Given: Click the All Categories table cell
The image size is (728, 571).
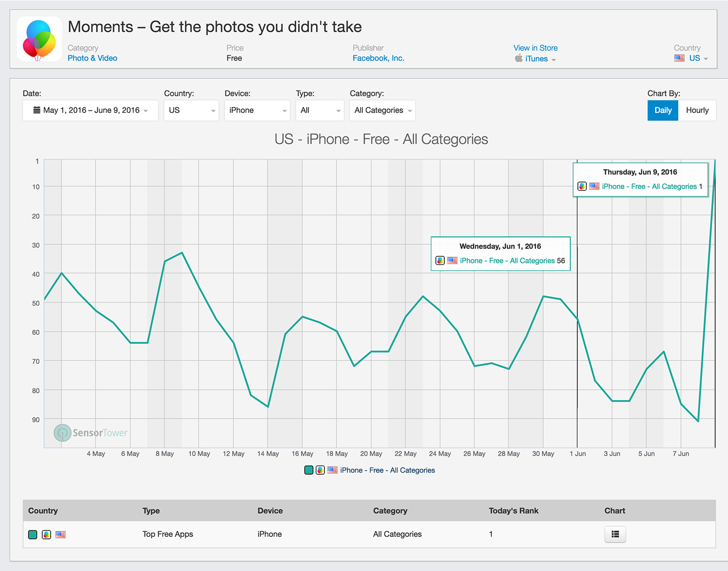Looking at the screenshot, I should click(x=397, y=534).
